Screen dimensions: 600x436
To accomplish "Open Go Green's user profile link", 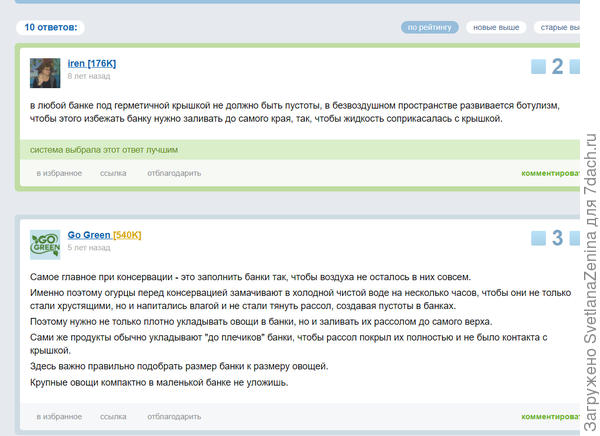I will [x=88, y=235].
